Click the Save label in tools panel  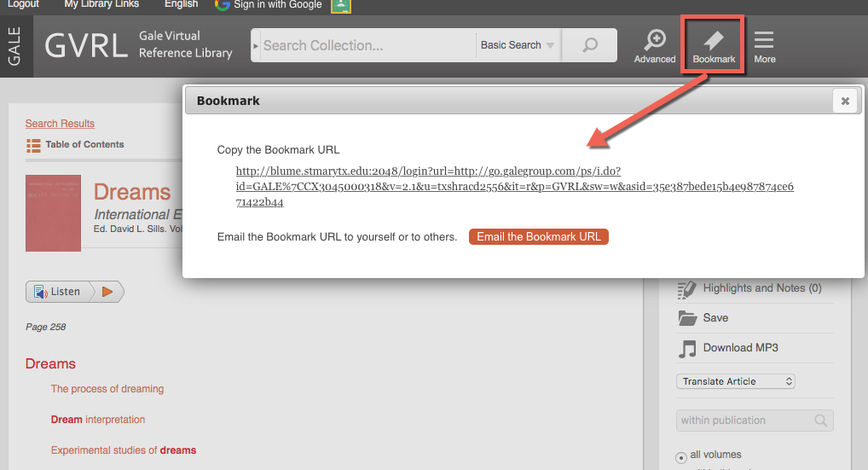point(715,318)
